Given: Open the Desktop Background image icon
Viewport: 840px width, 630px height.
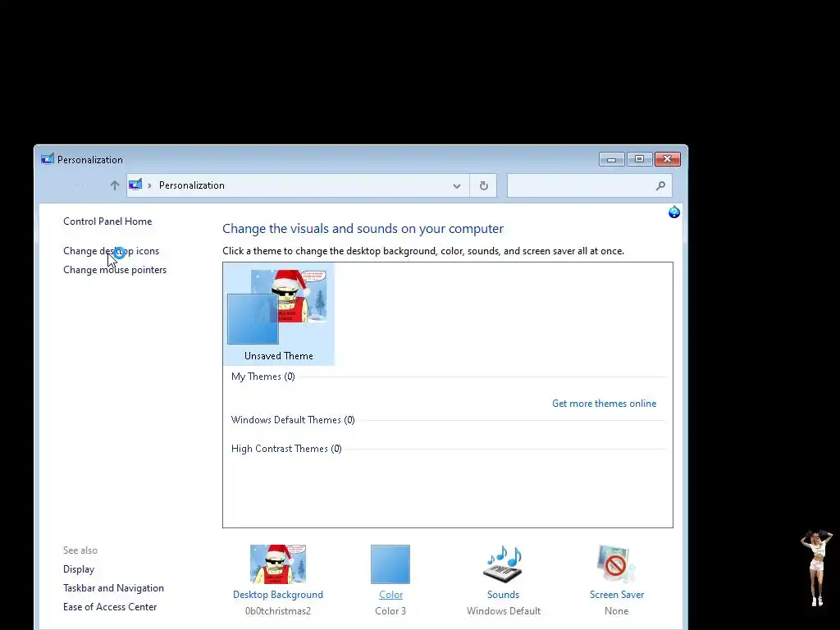Looking at the screenshot, I should pyautogui.click(x=277, y=564).
